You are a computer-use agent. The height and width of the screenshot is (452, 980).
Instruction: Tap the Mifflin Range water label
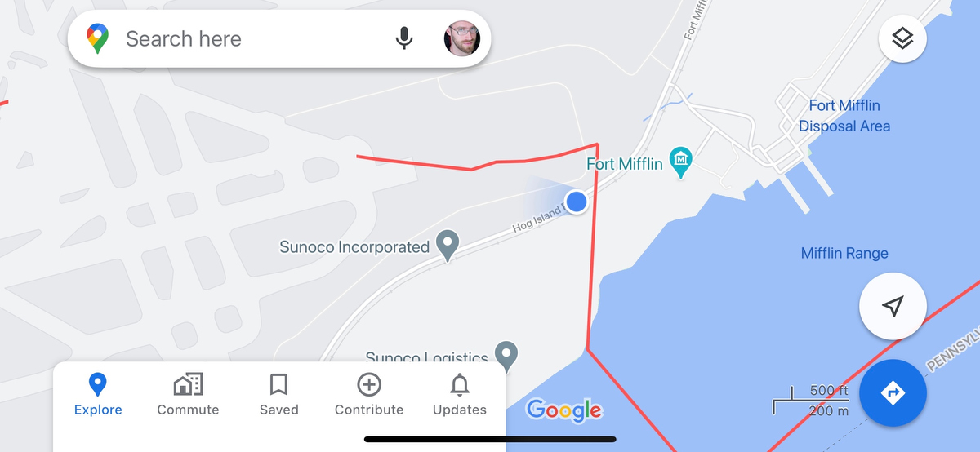tap(844, 254)
